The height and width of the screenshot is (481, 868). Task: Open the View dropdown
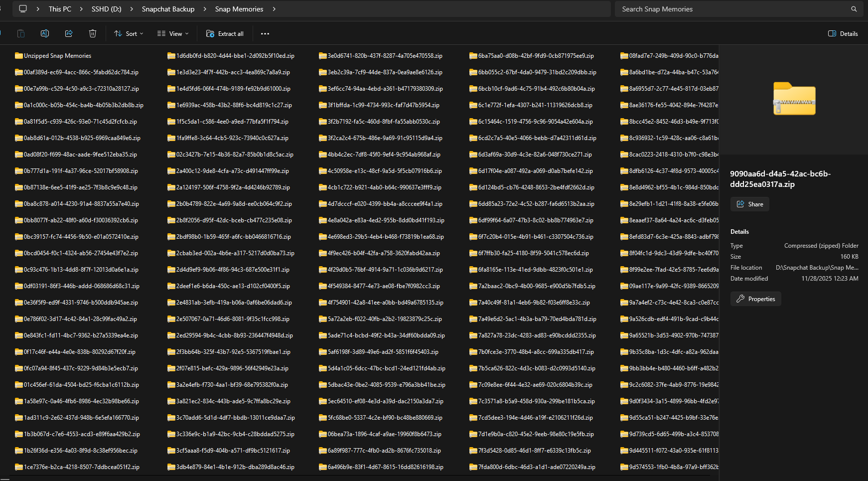[x=172, y=33]
